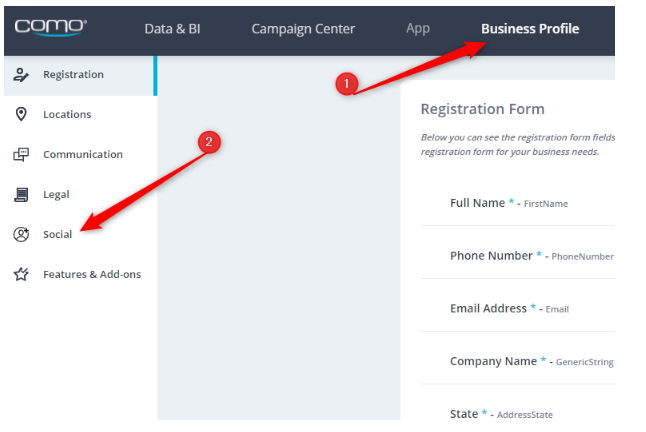This screenshot has width=646, height=432.
Task: Open the Data & BI menu
Action: (x=172, y=29)
